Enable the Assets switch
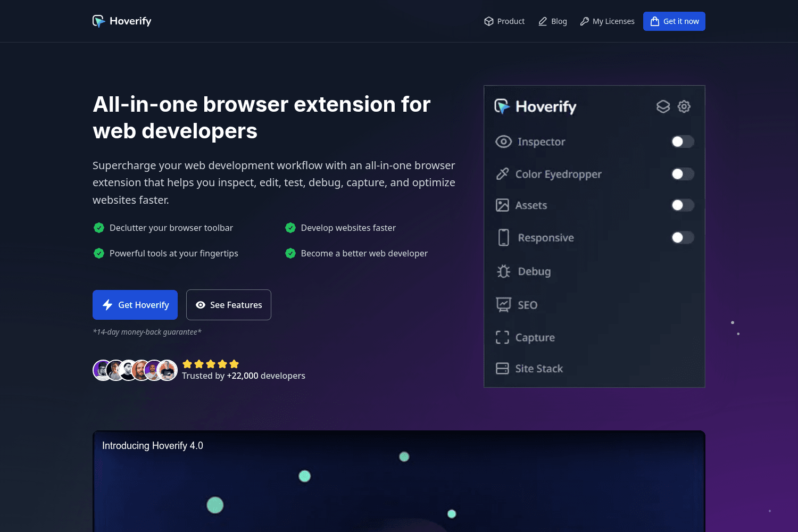The width and height of the screenshot is (798, 532). pos(683,205)
